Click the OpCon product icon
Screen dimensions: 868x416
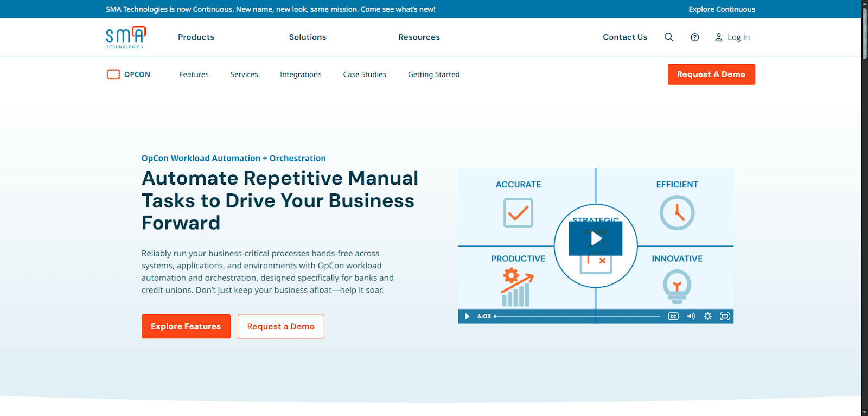(x=113, y=74)
